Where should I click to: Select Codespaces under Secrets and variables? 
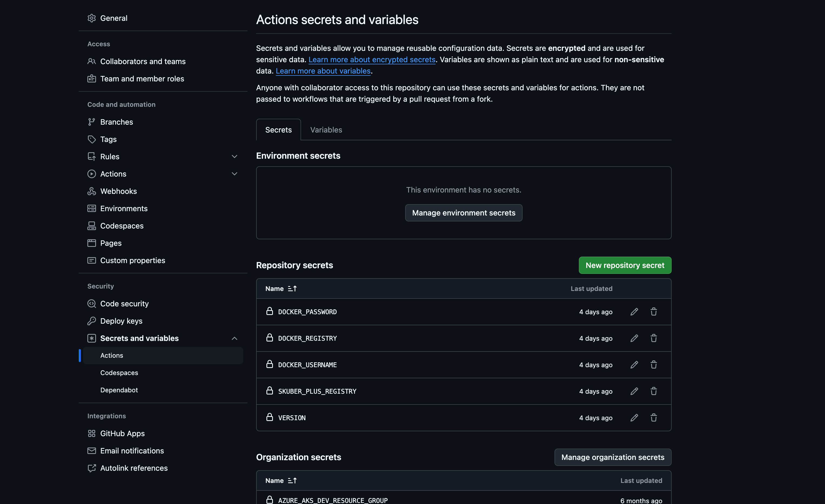(x=163, y=373)
